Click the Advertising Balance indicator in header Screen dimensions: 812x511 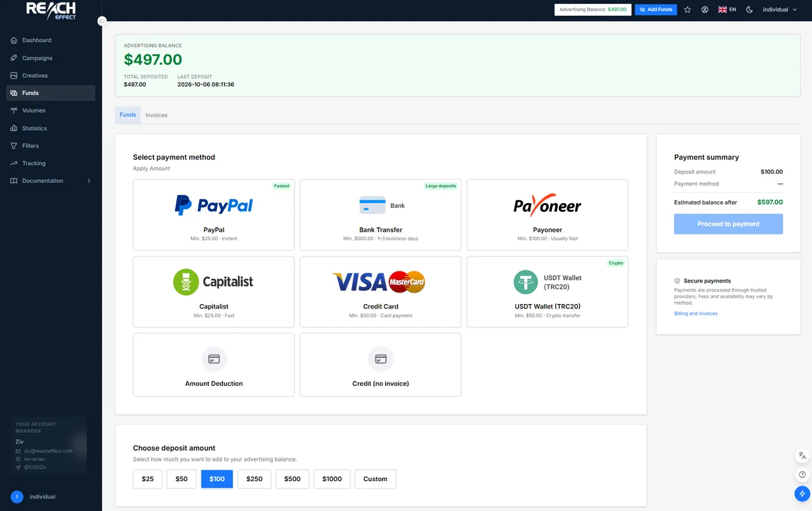(x=593, y=10)
